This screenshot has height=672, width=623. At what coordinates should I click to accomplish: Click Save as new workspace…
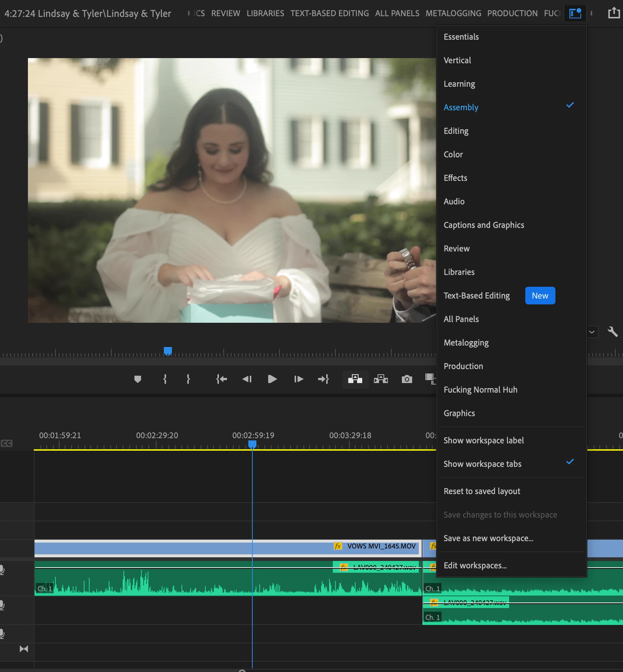[x=511, y=538]
